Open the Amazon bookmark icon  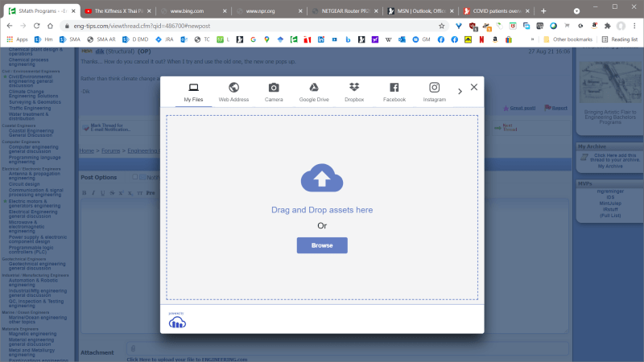tap(495, 39)
